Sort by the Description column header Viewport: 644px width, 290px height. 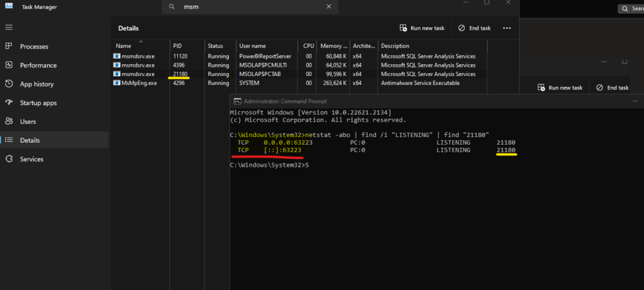point(433,45)
